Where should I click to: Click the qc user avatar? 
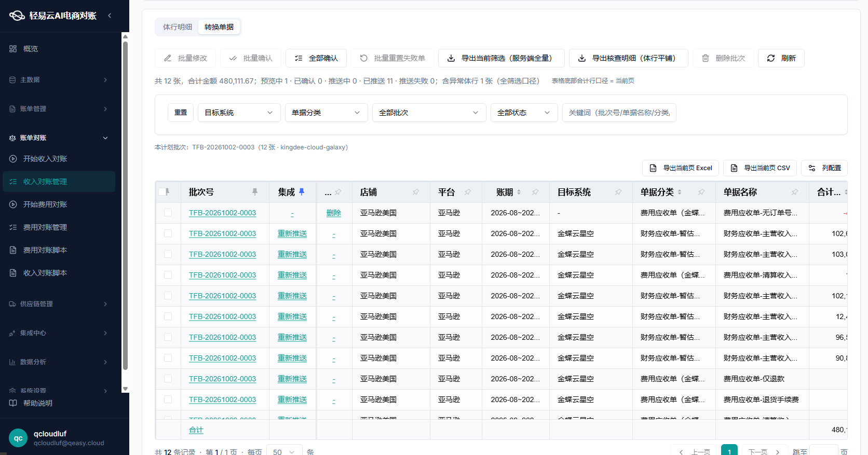[18, 438]
